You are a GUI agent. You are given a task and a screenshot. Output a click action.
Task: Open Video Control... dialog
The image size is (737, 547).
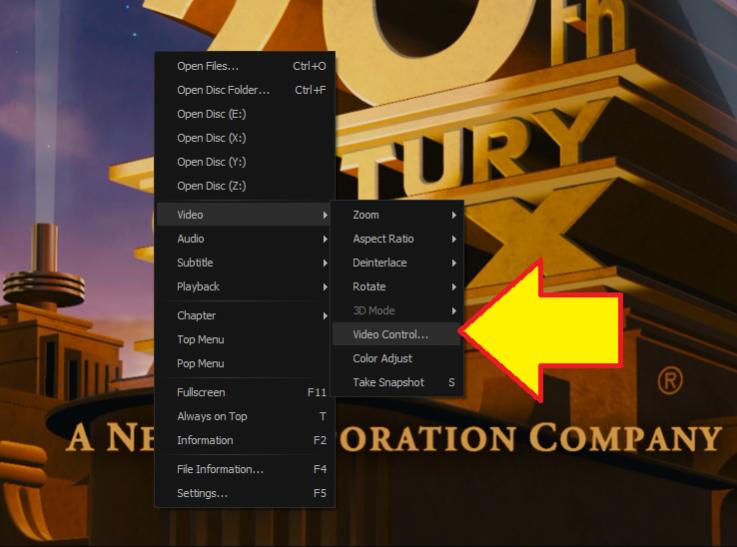(x=397, y=335)
